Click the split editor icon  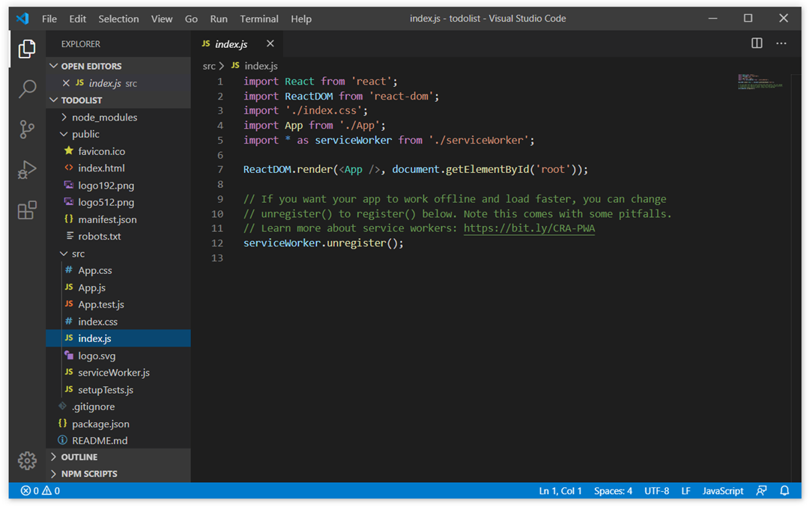point(757,43)
